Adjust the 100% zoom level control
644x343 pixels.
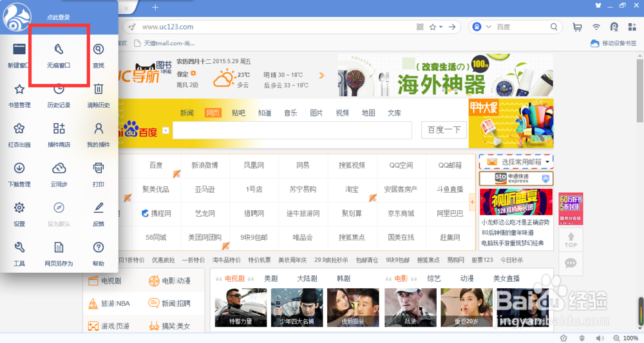tap(625, 338)
